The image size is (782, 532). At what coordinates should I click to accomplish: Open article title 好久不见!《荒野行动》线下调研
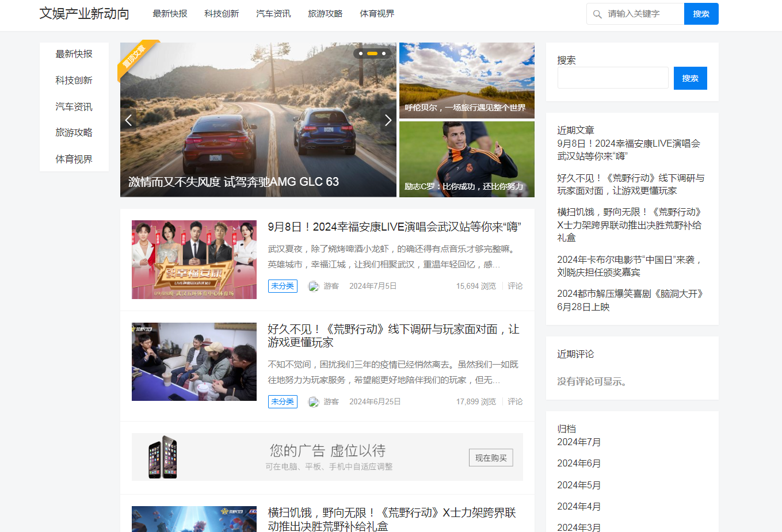coord(394,336)
